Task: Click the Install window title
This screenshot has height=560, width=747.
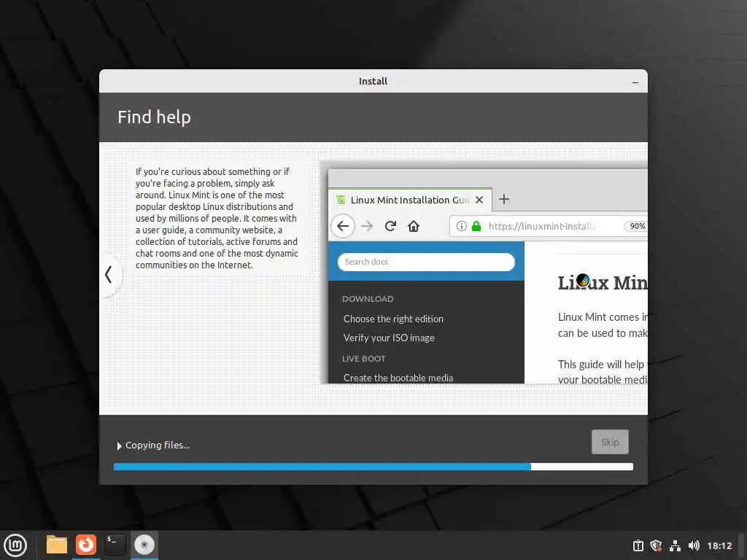Action: 373,82
